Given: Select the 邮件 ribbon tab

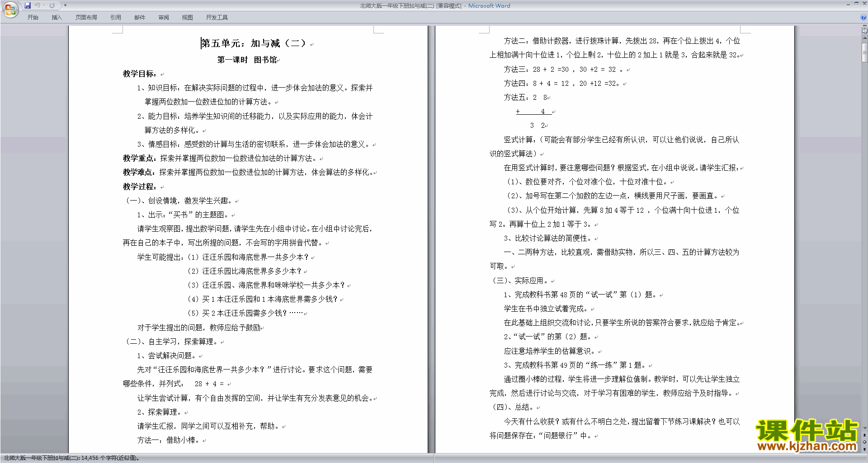Looking at the screenshot, I should (x=140, y=18).
